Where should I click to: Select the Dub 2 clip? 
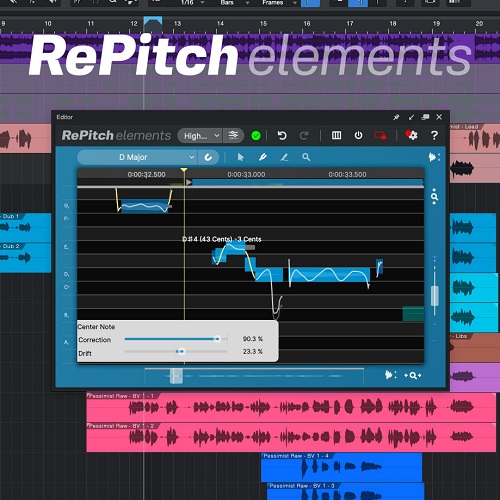coord(25,258)
